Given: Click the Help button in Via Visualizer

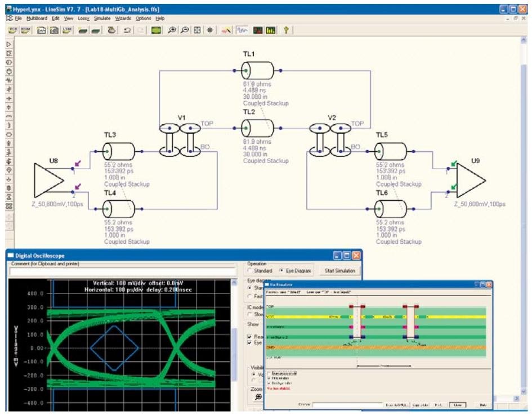Looking at the screenshot, I should pyautogui.click(x=483, y=405).
